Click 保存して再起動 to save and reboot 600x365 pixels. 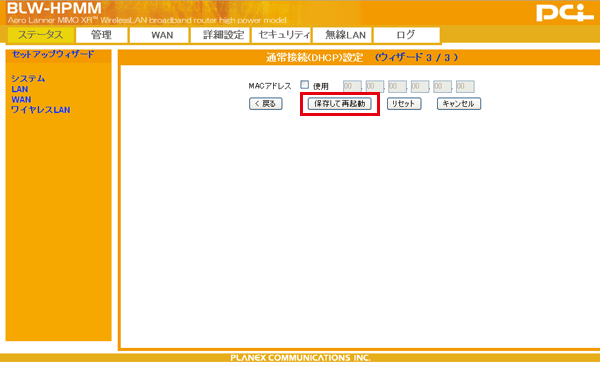click(x=340, y=104)
